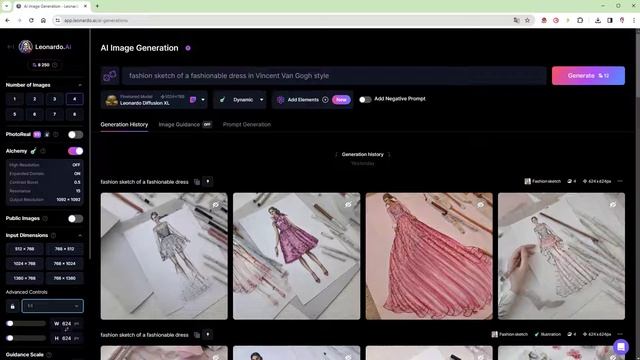The height and width of the screenshot is (360, 640).
Task: Open the red gown sketch thumbnail
Action: (429, 256)
